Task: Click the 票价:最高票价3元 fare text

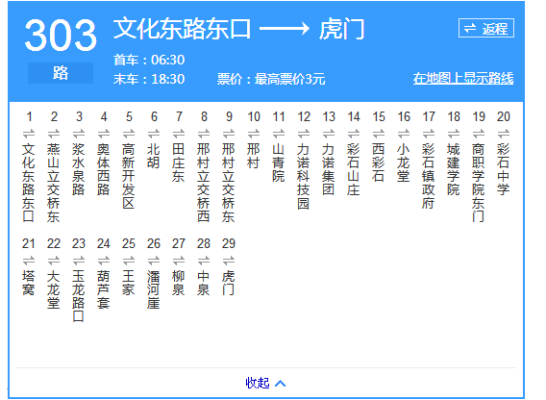Action: pyautogui.click(x=271, y=79)
